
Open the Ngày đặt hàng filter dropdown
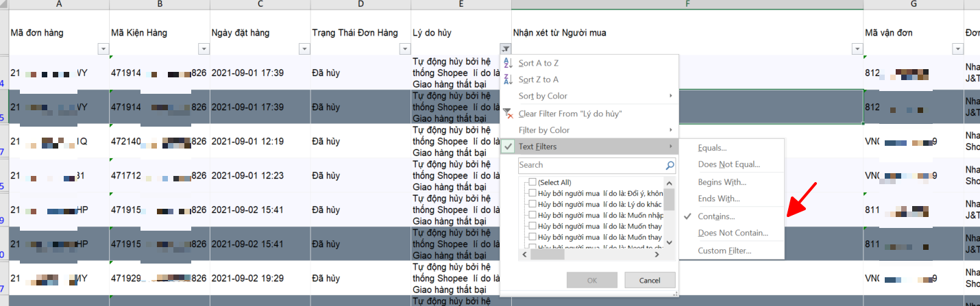pyautogui.click(x=304, y=49)
